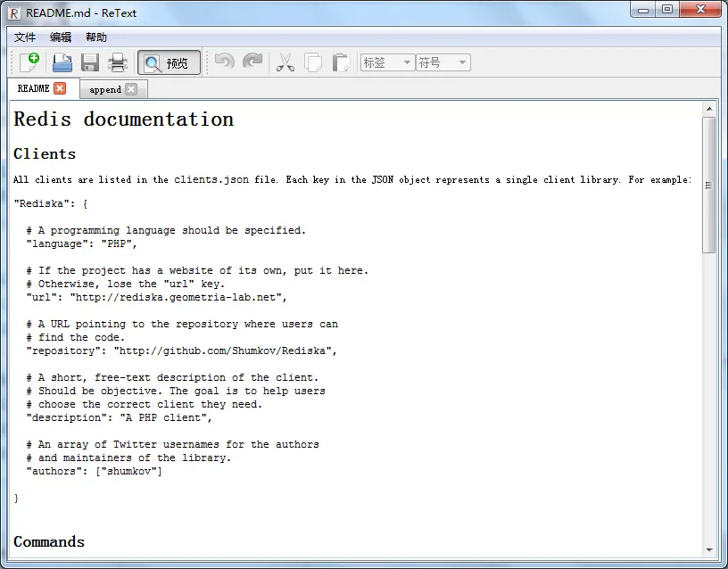Open the 标签 tags dropdown
Image resolution: width=728 pixels, height=569 pixels.
(x=385, y=62)
